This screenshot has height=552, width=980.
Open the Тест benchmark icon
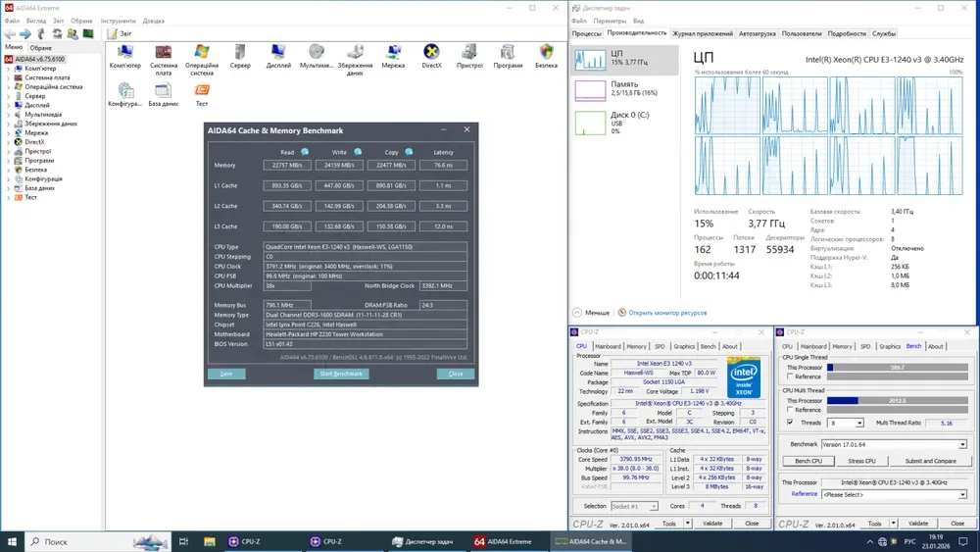[202, 91]
